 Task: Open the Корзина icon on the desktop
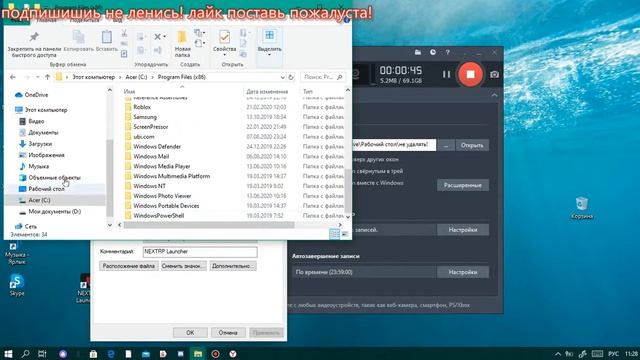[582, 208]
